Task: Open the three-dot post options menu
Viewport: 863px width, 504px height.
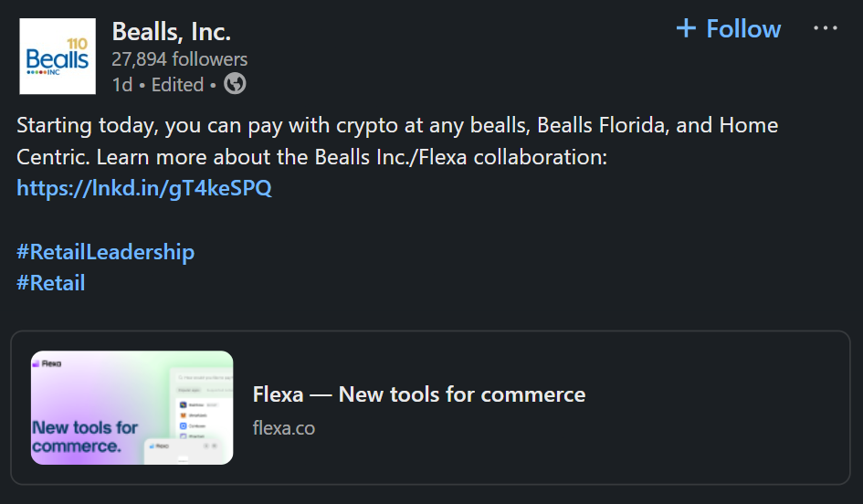Action: click(825, 28)
